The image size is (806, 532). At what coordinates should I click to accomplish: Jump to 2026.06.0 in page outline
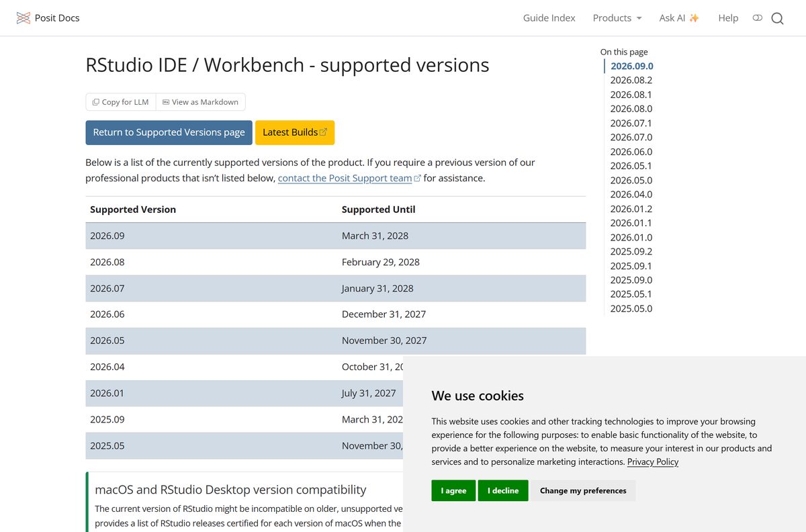point(631,152)
